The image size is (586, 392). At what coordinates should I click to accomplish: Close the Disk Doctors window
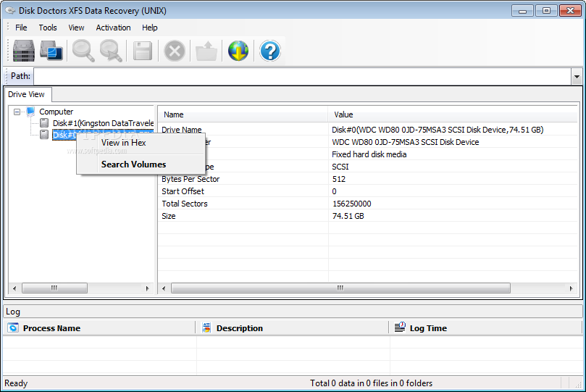pos(570,10)
